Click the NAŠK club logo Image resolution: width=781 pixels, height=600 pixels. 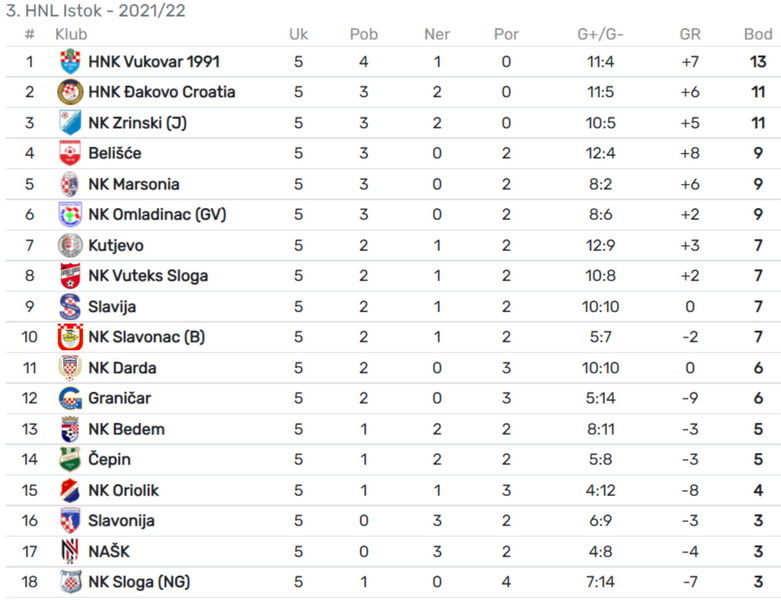[x=70, y=551]
